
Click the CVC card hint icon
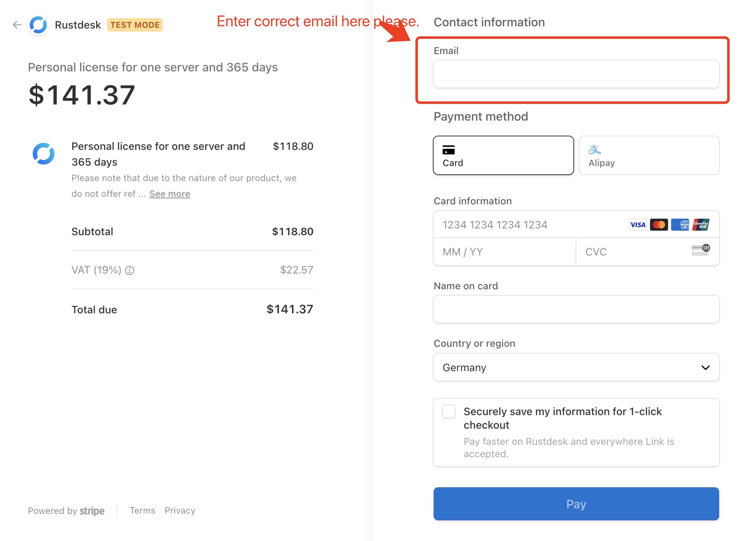[x=700, y=250]
